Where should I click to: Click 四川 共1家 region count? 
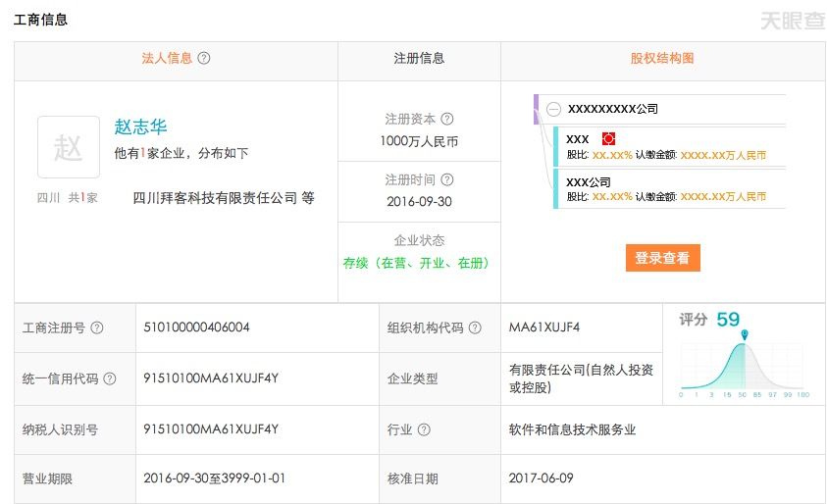point(67,198)
